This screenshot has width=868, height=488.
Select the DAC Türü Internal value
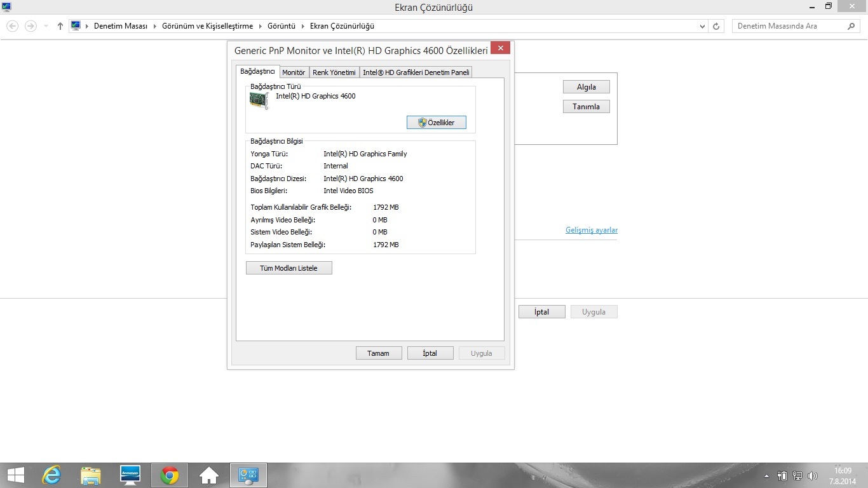336,166
